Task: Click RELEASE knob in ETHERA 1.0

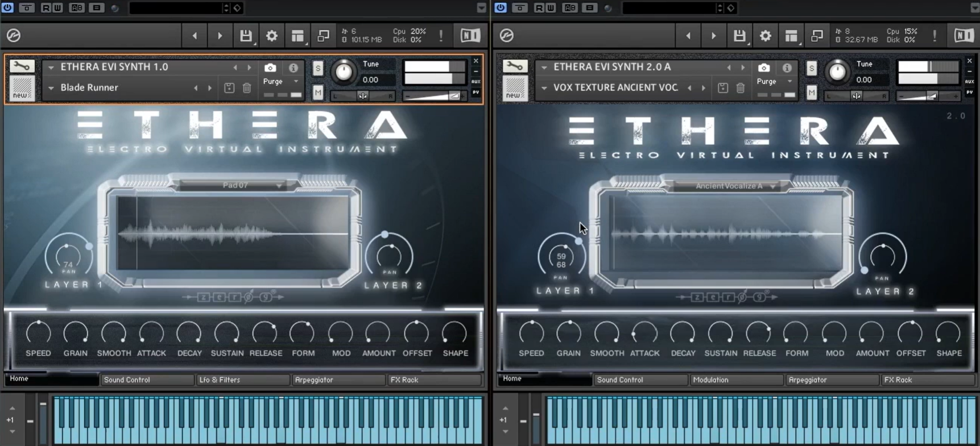Action: point(265,334)
